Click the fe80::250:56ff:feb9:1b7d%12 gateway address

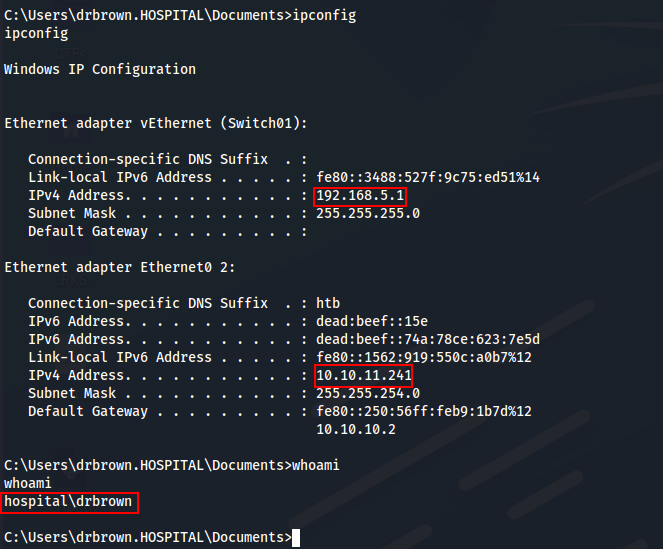[424, 411]
